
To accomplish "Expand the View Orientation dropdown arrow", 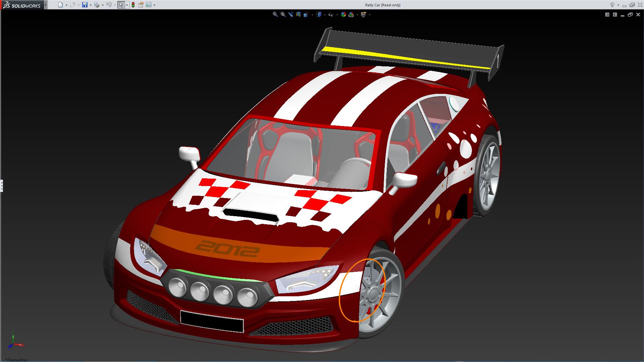I will [312, 15].
